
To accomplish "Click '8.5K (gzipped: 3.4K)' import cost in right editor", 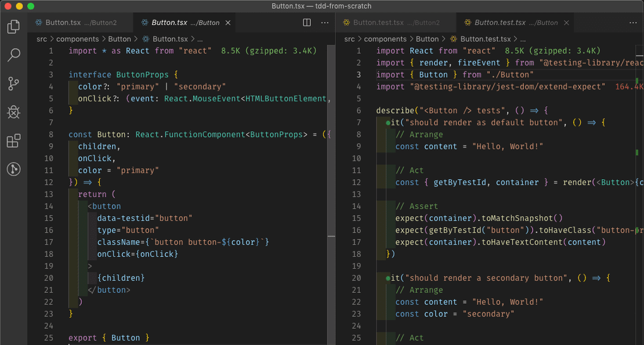I will click(x=552, y=51).
